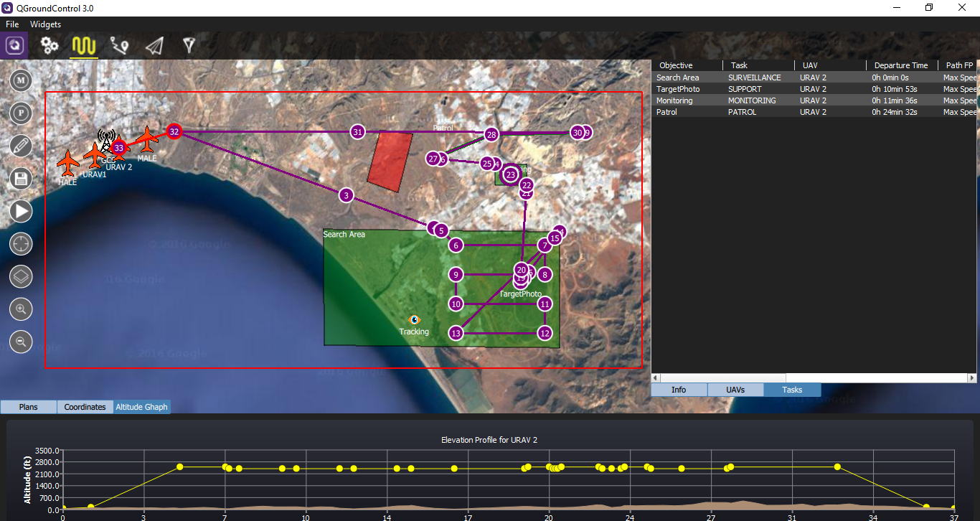
Task: Open the Widgets menu
Action: [x=45, y=24]
